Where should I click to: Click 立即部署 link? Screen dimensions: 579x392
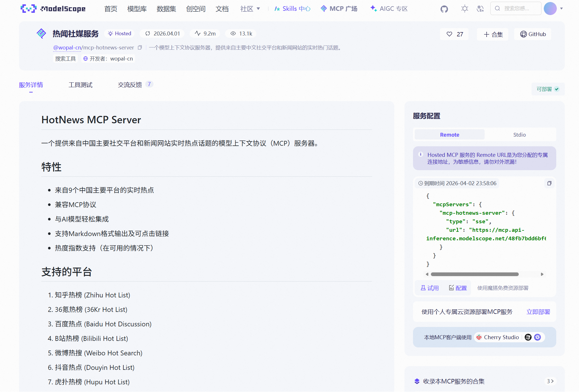tap(538, 312)
